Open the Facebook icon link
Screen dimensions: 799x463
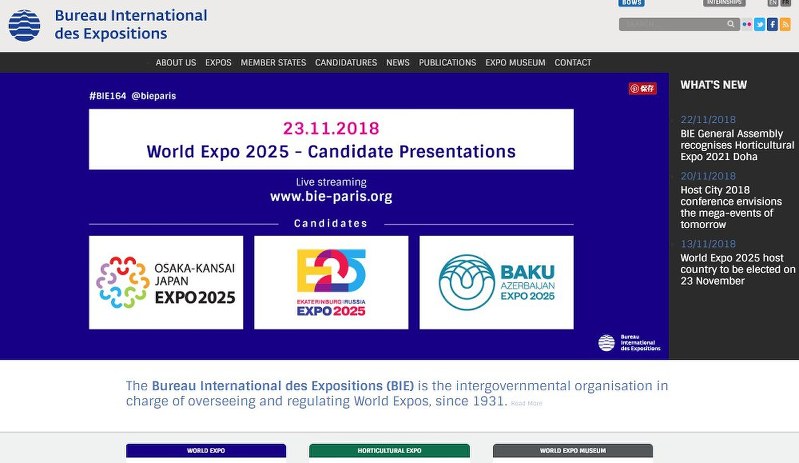point(772,24)
